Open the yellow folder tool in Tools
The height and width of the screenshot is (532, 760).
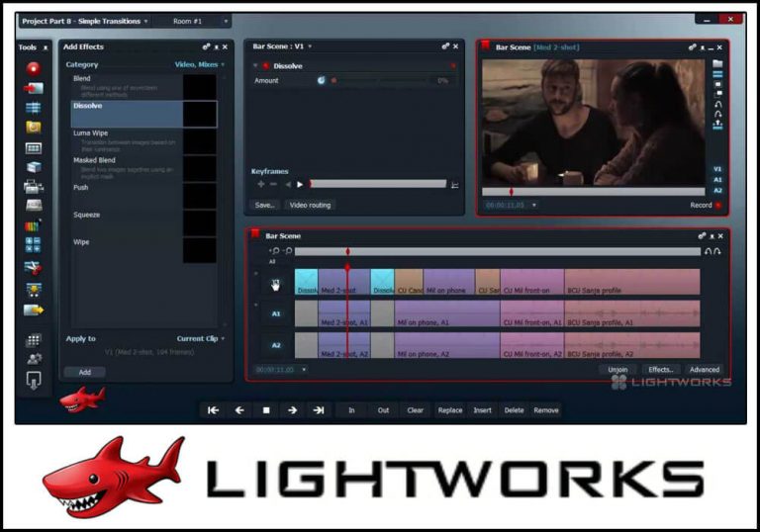pos(34,128)
